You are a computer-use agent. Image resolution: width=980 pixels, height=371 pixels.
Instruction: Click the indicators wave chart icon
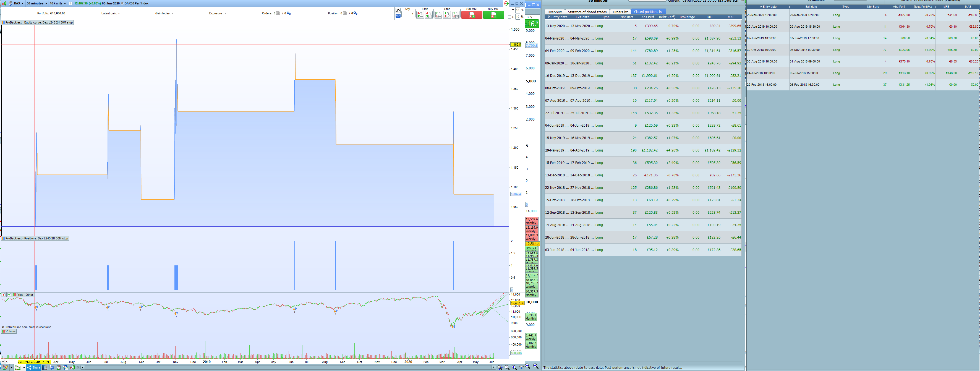click(17, 368)
